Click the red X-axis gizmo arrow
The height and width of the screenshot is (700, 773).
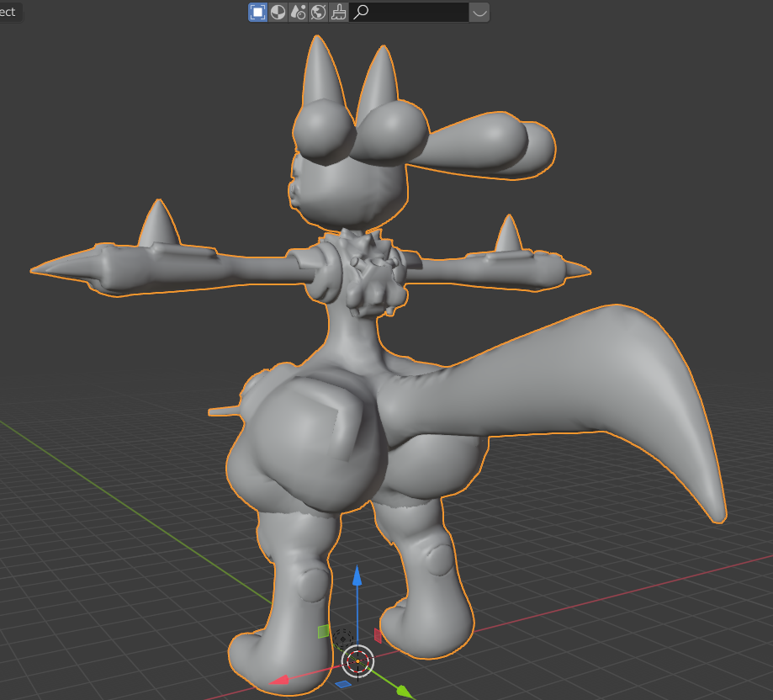(279, 681)
